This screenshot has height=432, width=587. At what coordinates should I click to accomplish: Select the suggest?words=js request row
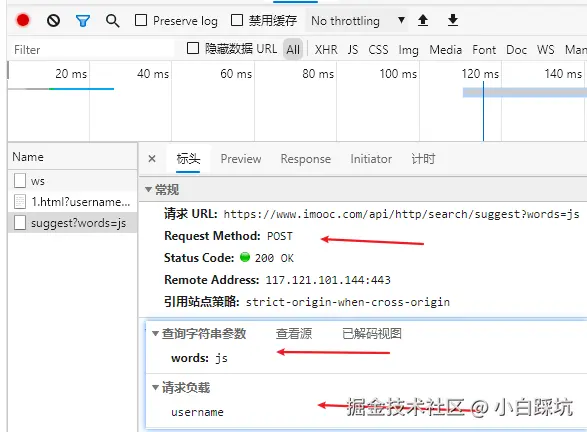[73, 222]
